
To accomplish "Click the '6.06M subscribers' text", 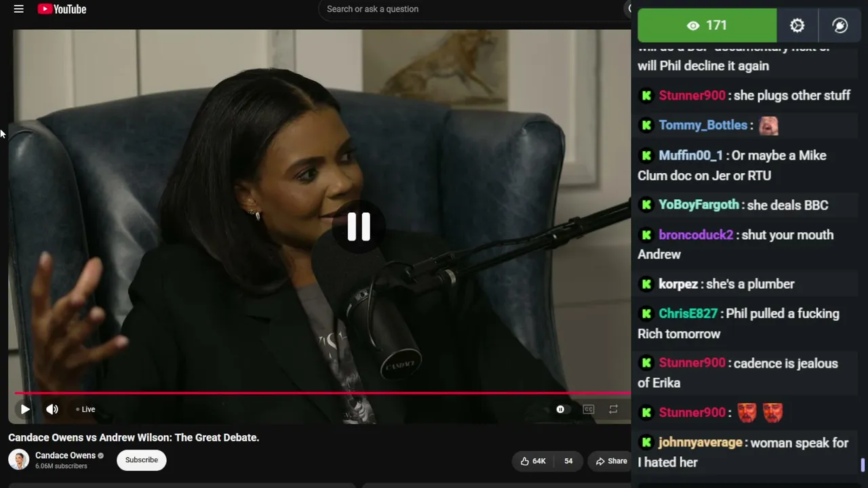I will pyautogui.click(x=61, y=466).
